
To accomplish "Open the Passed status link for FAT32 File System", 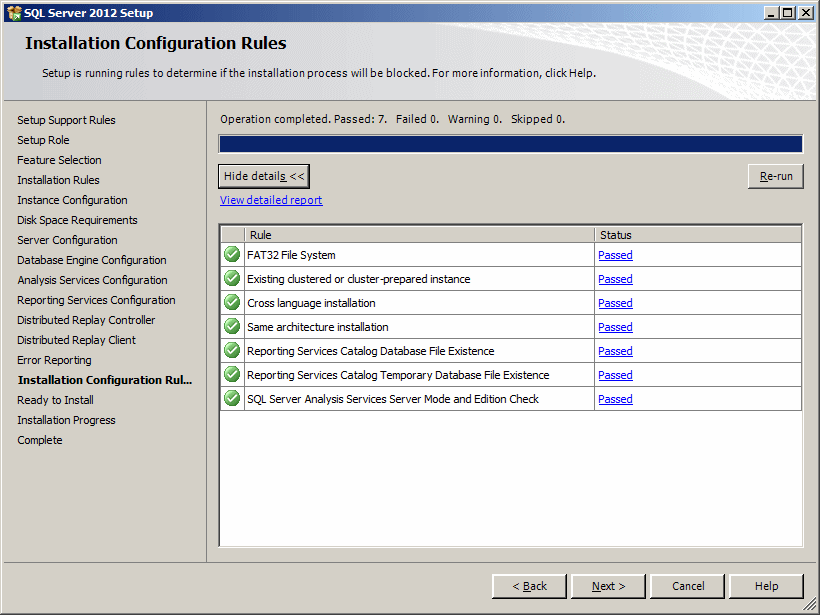I will 615,255.
